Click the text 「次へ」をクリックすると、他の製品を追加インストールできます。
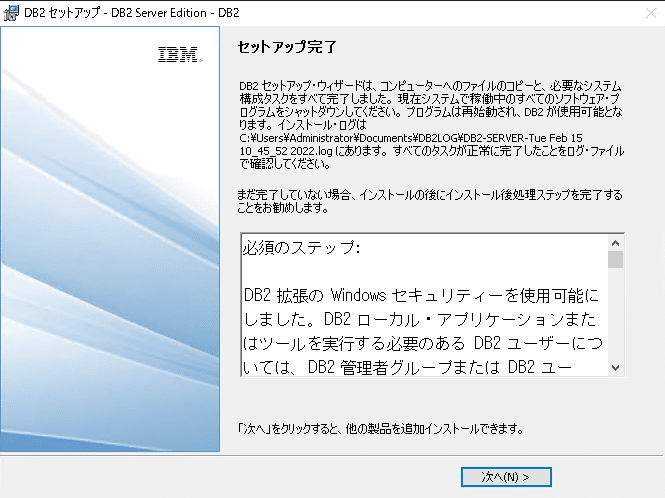 coord(380,429)
